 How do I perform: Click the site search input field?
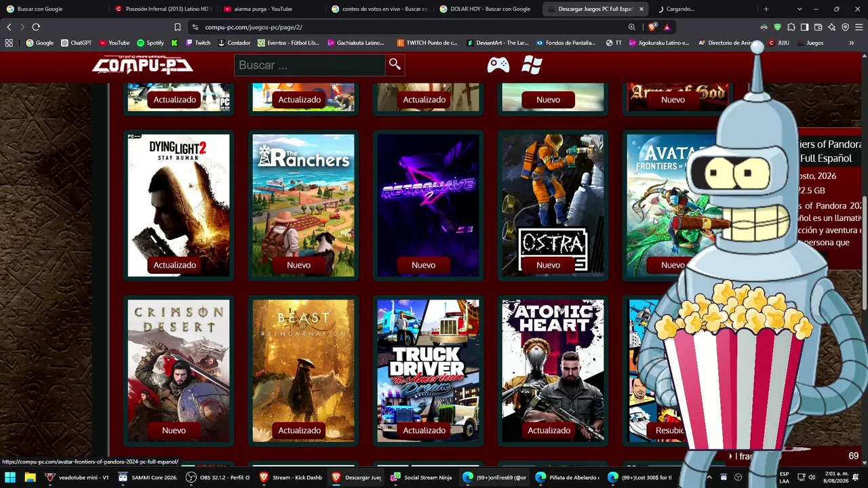click(310, 65)
